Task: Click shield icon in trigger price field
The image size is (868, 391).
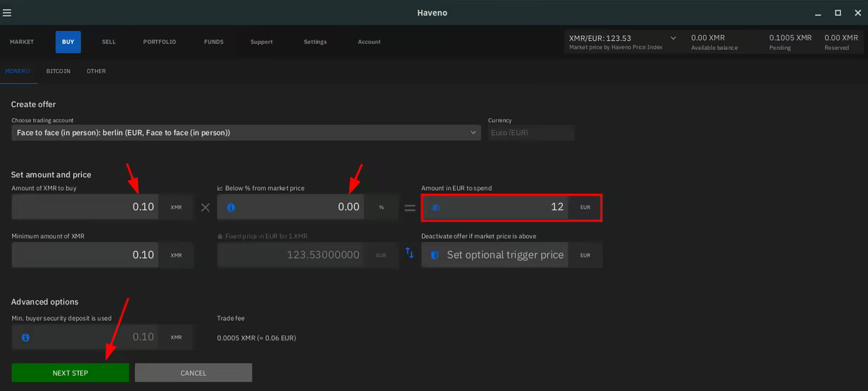Action: pos(435,255)
